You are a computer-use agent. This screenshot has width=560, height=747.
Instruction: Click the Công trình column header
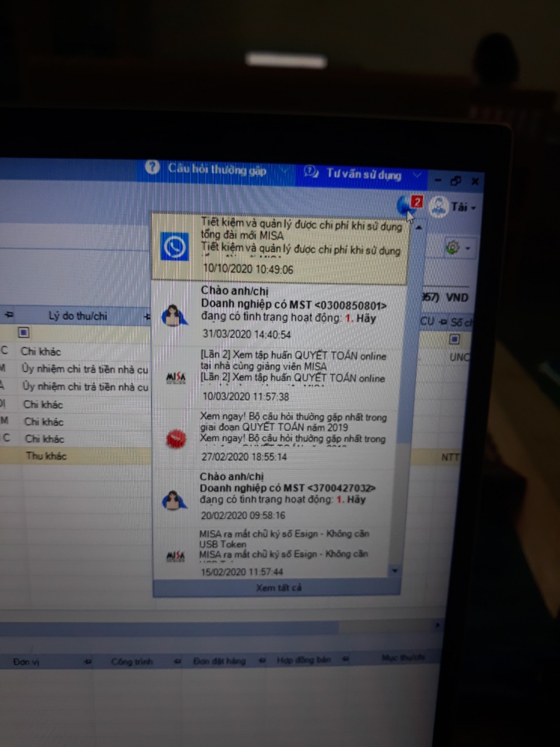(x=132, y=662)
